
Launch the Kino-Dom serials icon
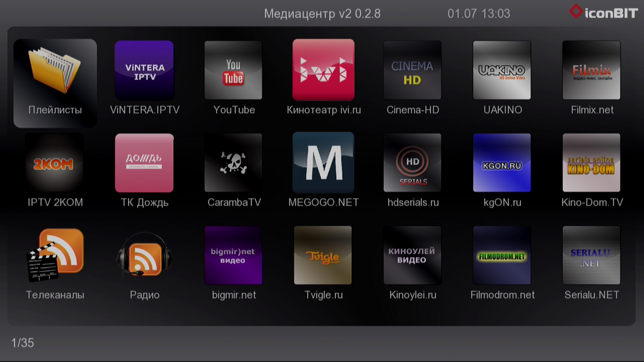point(591,163)
